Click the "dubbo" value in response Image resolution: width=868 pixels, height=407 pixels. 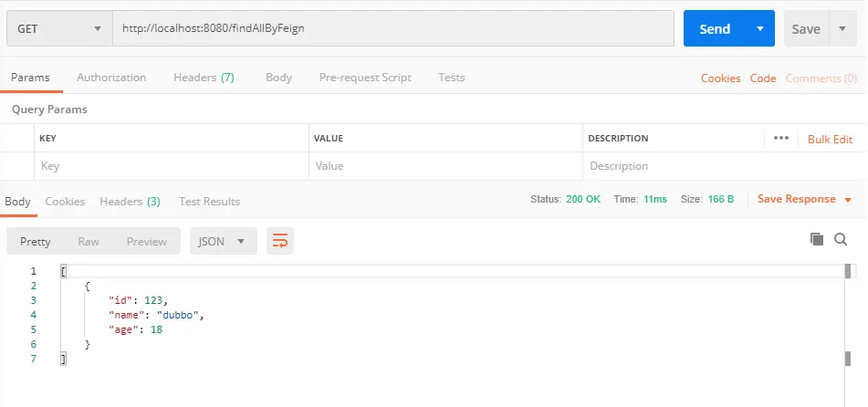coord(178,315)
